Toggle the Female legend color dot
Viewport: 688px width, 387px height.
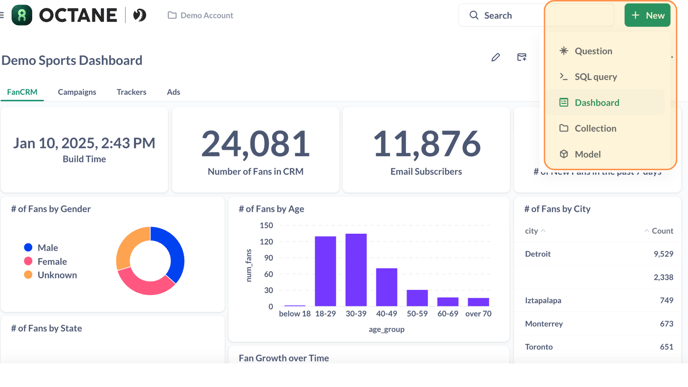pyautogui.click(x=28, y=261)
